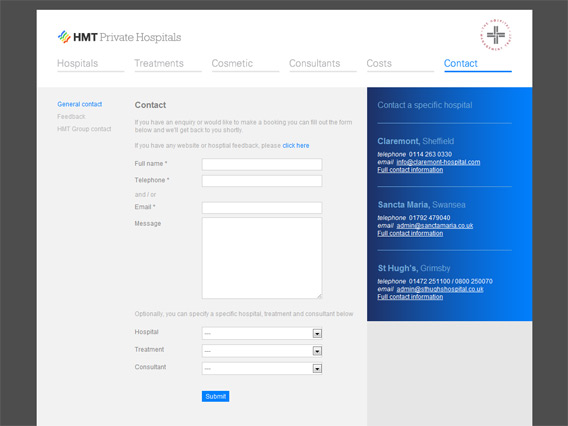Email admin@sanctamaria.co.uk
This screenshot has height=426, width=568.
[435, 226]
